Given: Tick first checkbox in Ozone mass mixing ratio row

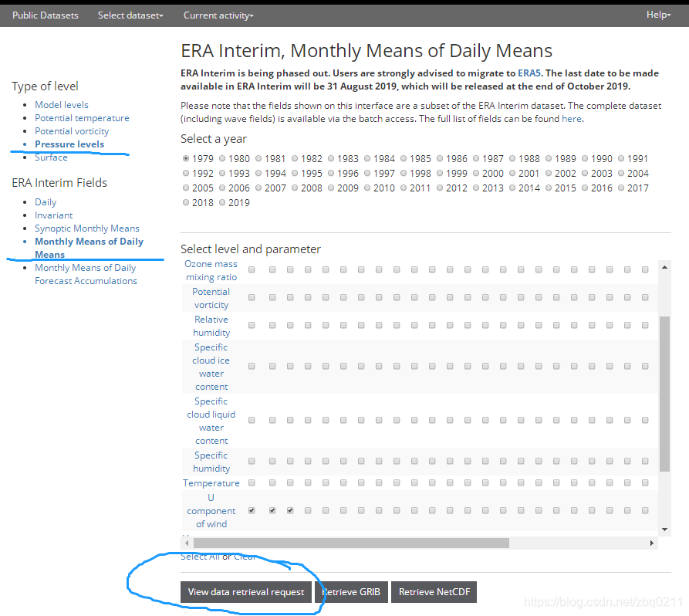Looking at the screenshot, I should tap(252, 269).
